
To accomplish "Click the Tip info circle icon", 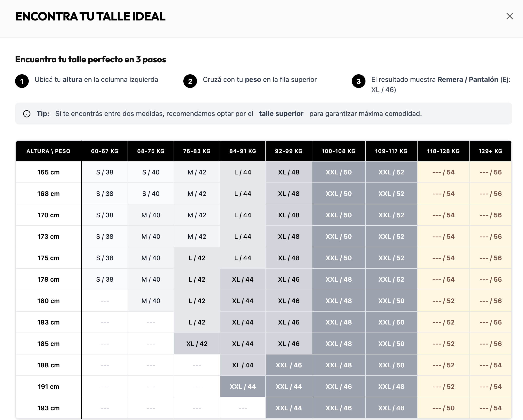I will click(27, 114).
